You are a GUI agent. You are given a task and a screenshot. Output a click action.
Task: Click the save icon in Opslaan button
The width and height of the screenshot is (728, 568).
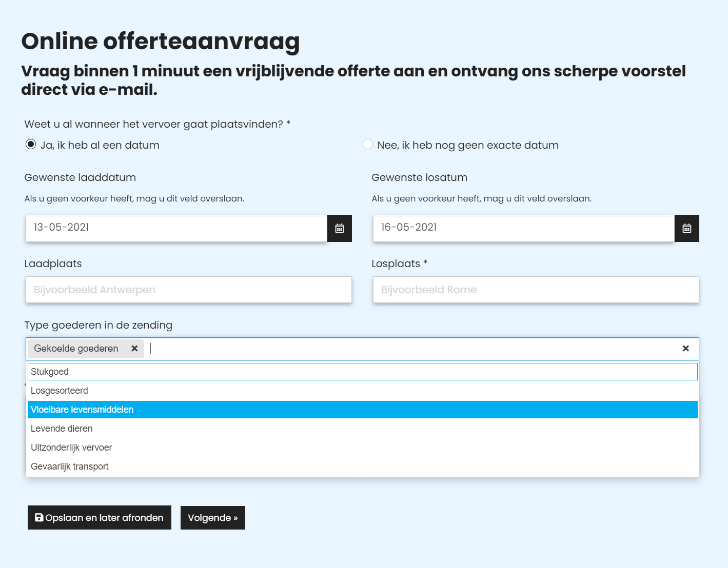(x=39, y=518)
